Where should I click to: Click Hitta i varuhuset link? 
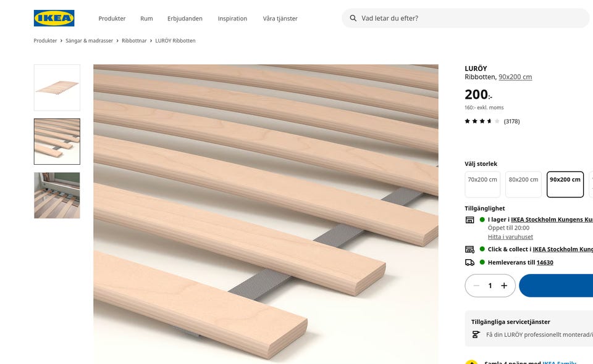click(x=510, y=237)
